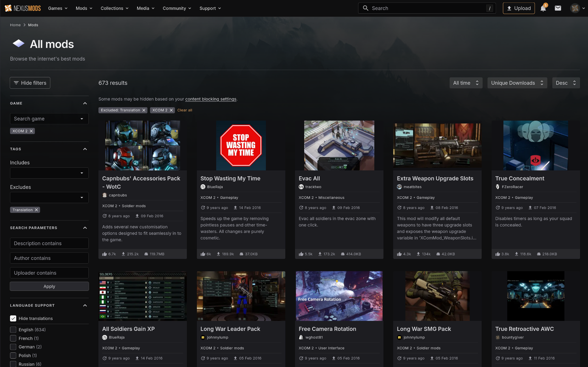The image size is (588, 367).
Task: Focus the Uploader contains field
Action: 49,273
